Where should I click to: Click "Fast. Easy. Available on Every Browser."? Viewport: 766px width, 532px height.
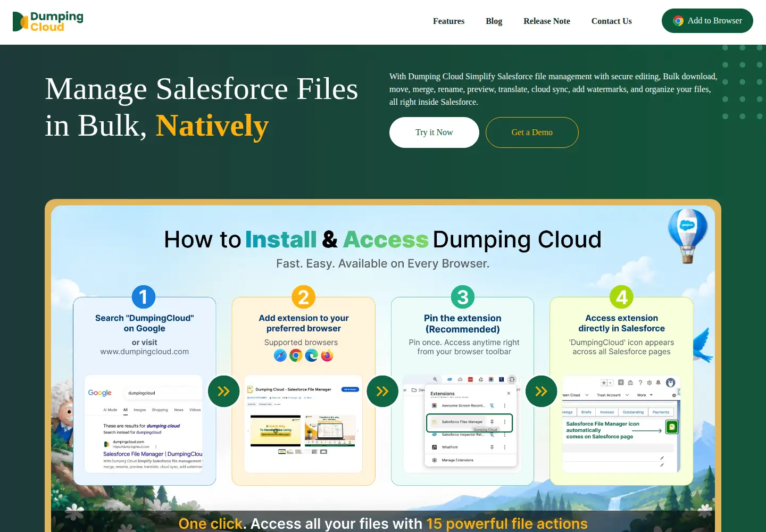coord(382,264)
